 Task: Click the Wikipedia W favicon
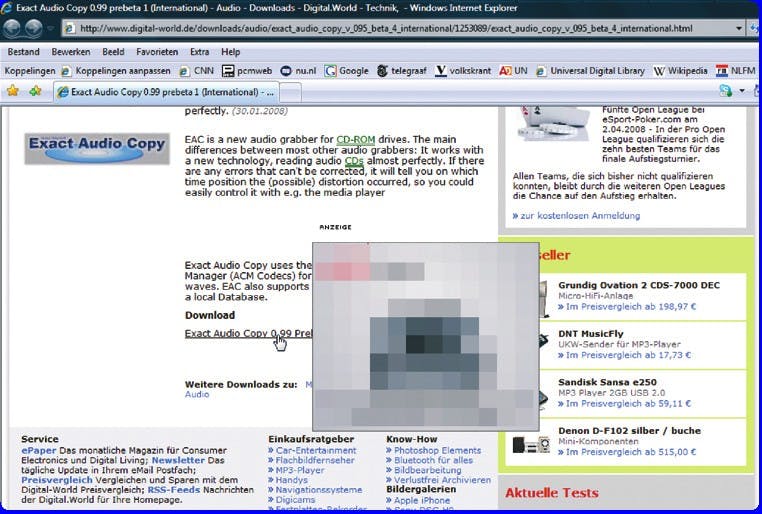659,71
